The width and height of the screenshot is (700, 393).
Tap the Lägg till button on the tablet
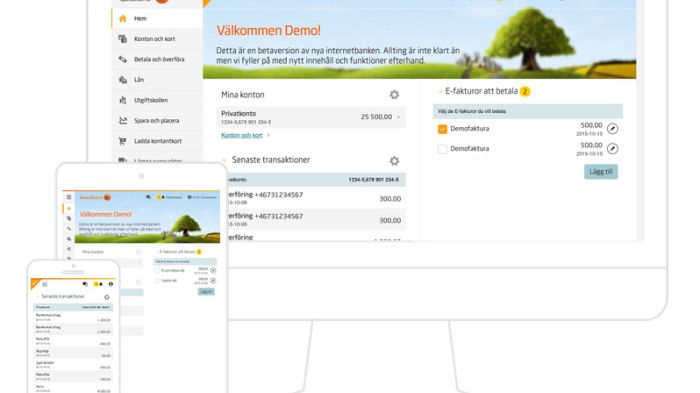(206, 292)
